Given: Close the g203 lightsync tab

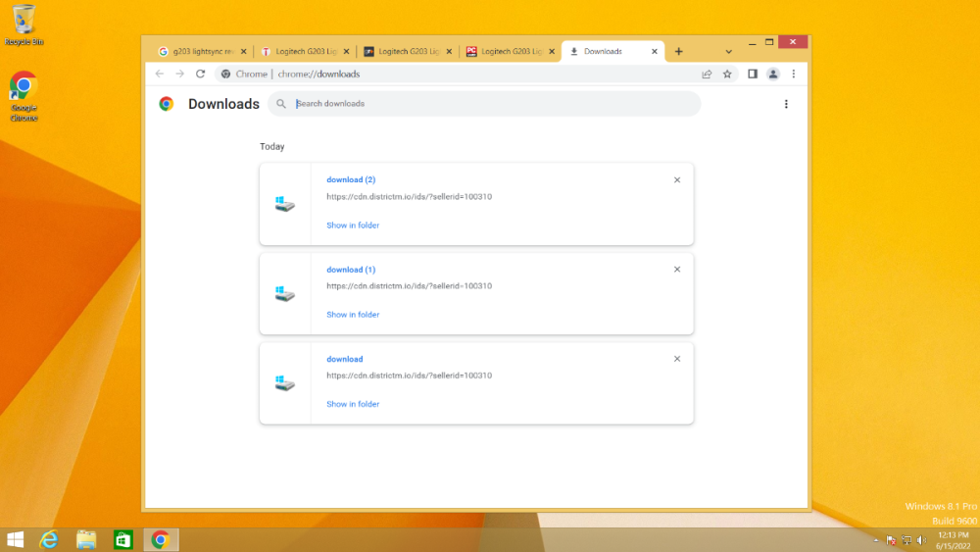Looking at the screenshot, I should pyautogui.click(x=244, y=51).
